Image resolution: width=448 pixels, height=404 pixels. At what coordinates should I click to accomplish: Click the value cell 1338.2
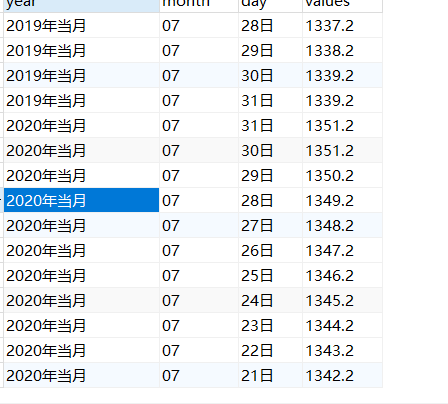tap(342, 50)
